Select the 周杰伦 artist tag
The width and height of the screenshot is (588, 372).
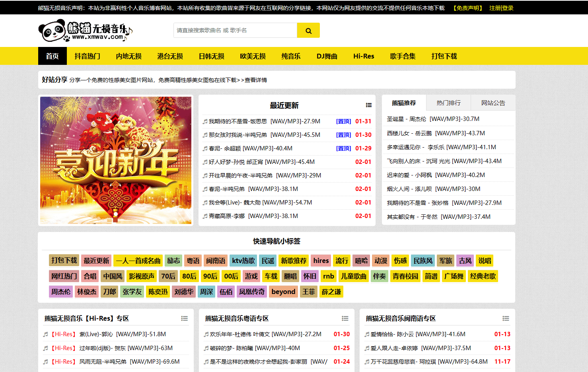[x=61, y=292]
